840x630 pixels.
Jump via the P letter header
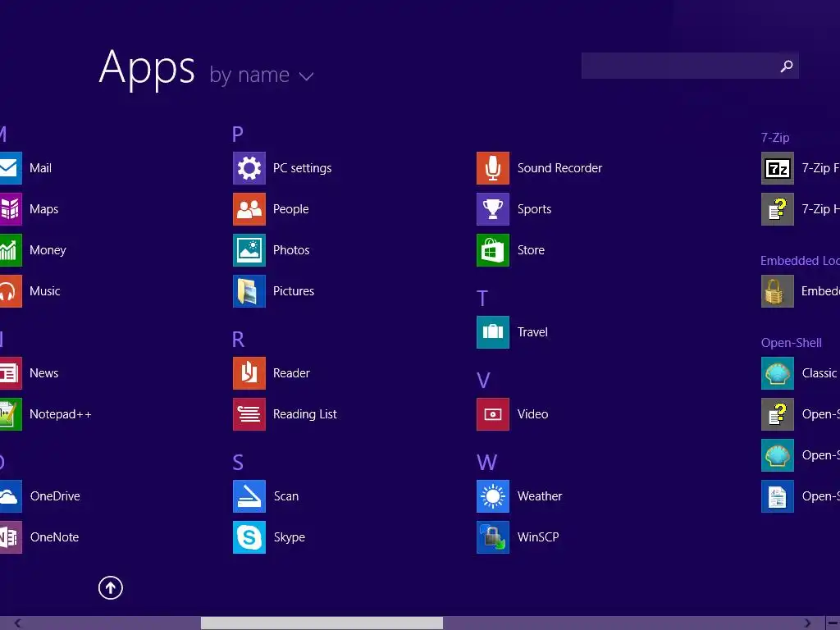238,134
